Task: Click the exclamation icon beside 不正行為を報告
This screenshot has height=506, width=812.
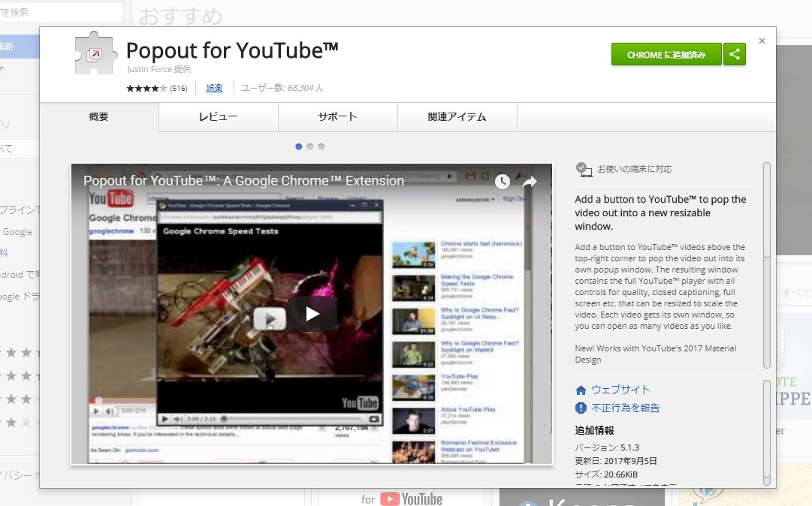Action: coord(581,408)
